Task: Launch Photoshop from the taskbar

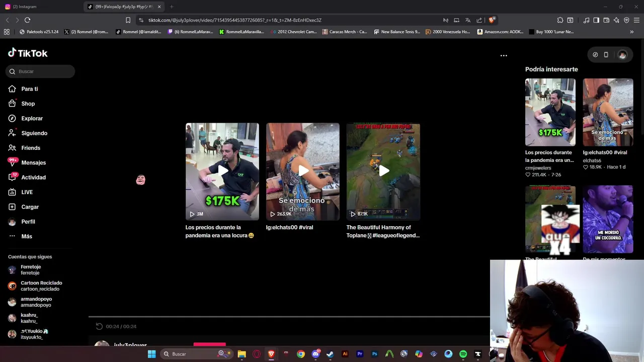Action: coord(374,354)
